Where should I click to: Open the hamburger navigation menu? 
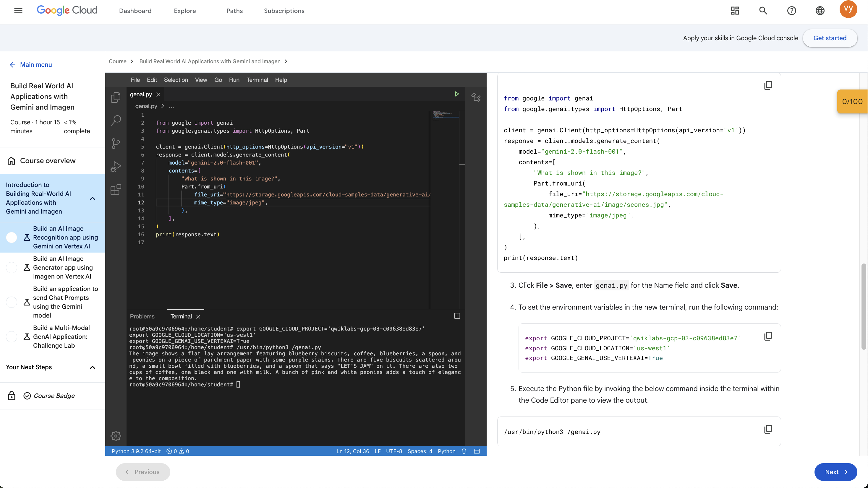point(18,11)
